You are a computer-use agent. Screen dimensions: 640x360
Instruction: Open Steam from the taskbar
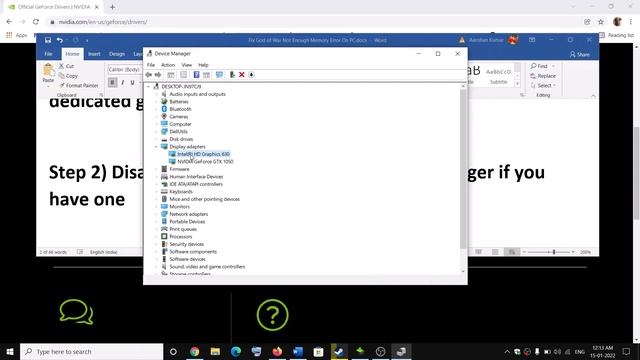[x=339, y=351]
